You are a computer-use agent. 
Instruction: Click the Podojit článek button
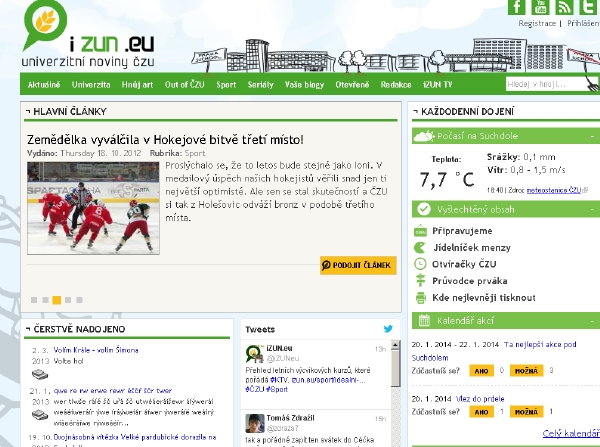[x=358, y=265]
